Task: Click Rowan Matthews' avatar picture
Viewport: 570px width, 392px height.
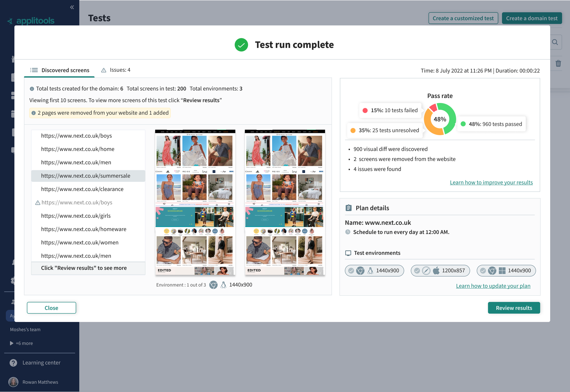Action: point(13,382)
